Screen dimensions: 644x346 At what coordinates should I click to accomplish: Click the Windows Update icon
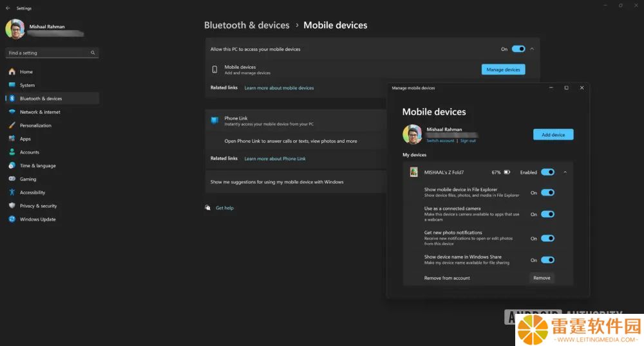click(x=12, y=219)
